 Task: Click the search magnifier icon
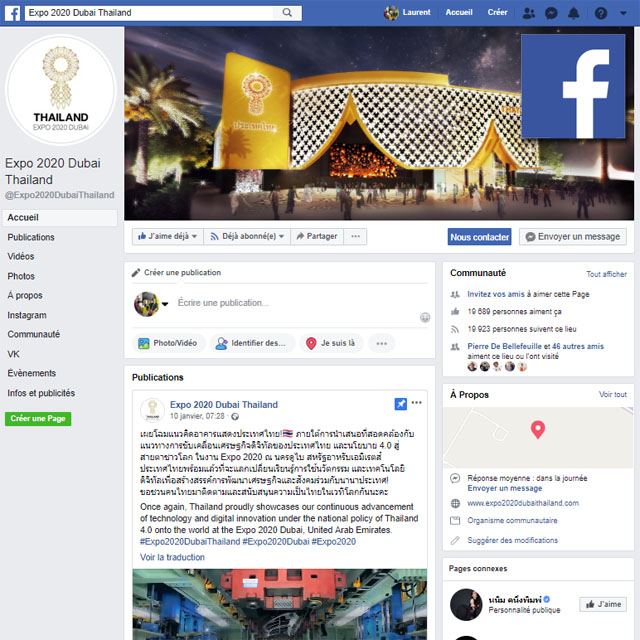tap(287, 13)
